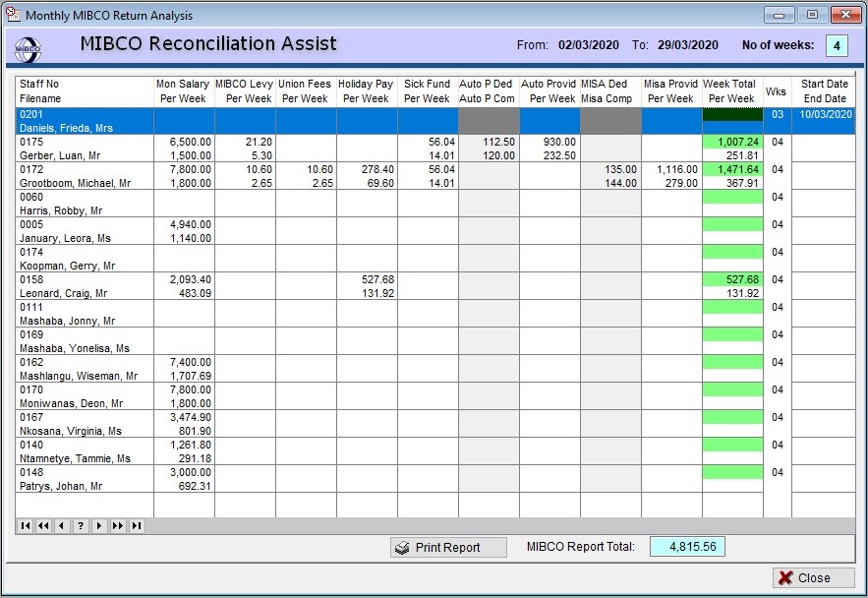Select the row for Daniels, Frieda, Mrs
The height and width of the screenshot is (598, 868).
435,121
